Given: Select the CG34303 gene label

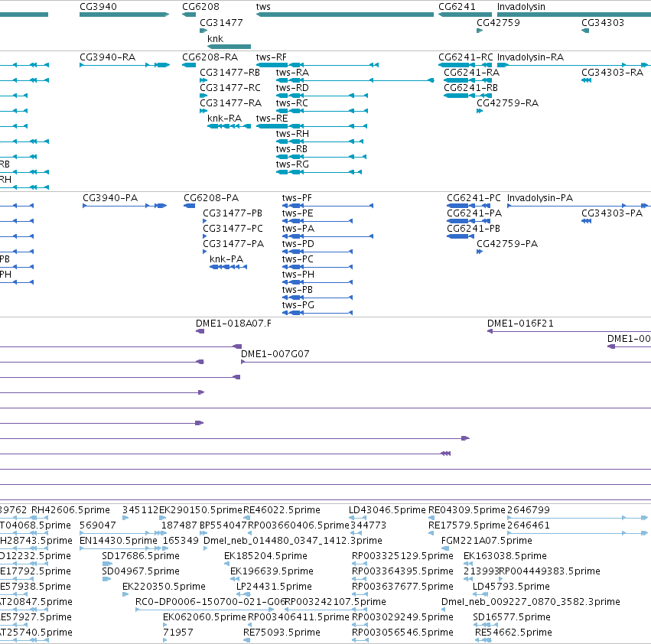Looking at the screenshot, I should click(603, 22).
